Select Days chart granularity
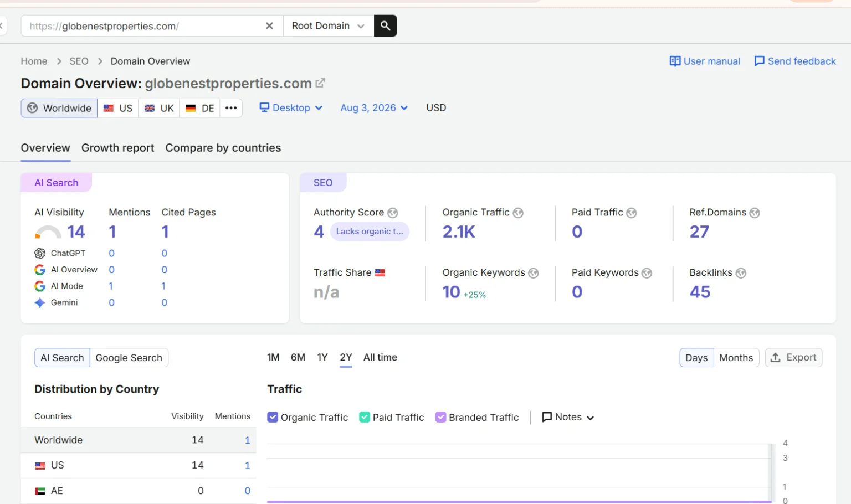The image size is (851, 504). tap(696, 358)
